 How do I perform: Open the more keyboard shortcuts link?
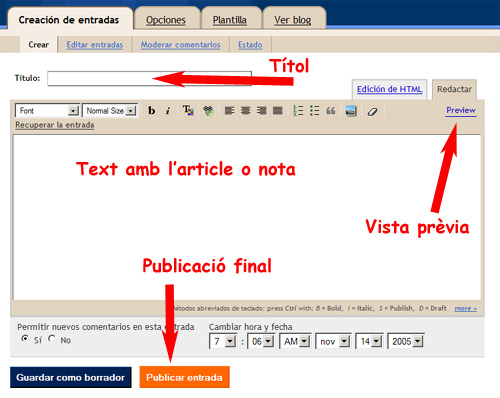click(x=465, y=309)
